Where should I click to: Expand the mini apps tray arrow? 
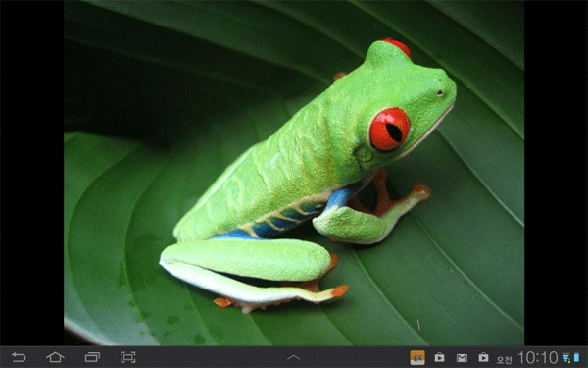point(294,357)
